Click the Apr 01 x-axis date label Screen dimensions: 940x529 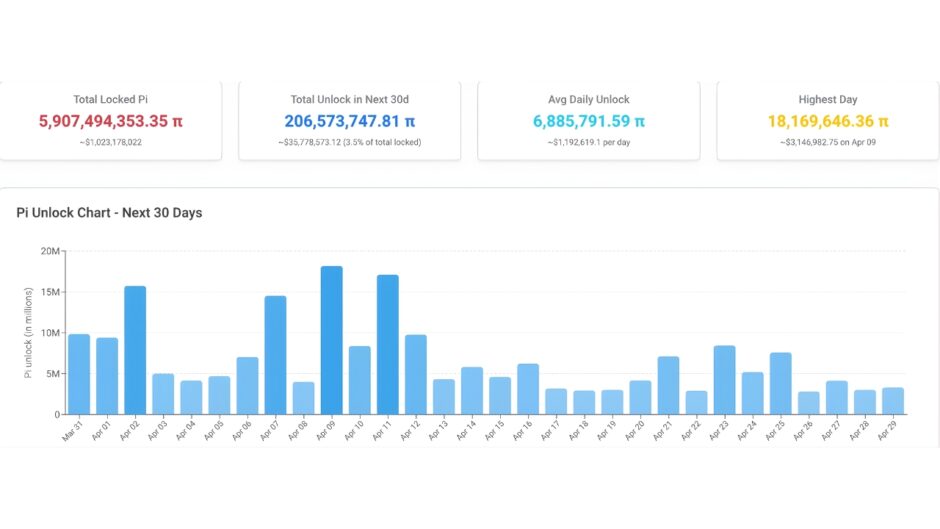(x=101, y=430)
